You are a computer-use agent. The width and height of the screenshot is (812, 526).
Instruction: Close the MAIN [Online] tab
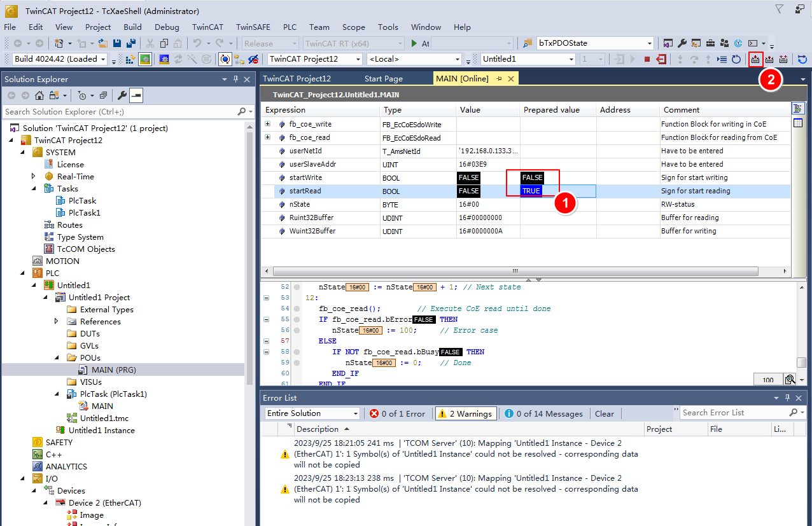point(510,78)
